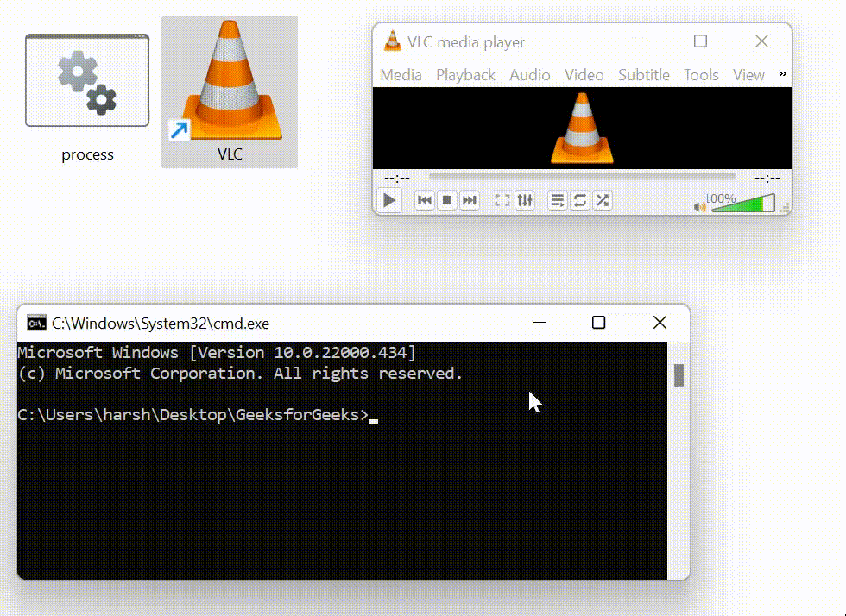Toggle loop mode in VLC
The height and width of the screenshot is (616, 846).
point(580,201)
